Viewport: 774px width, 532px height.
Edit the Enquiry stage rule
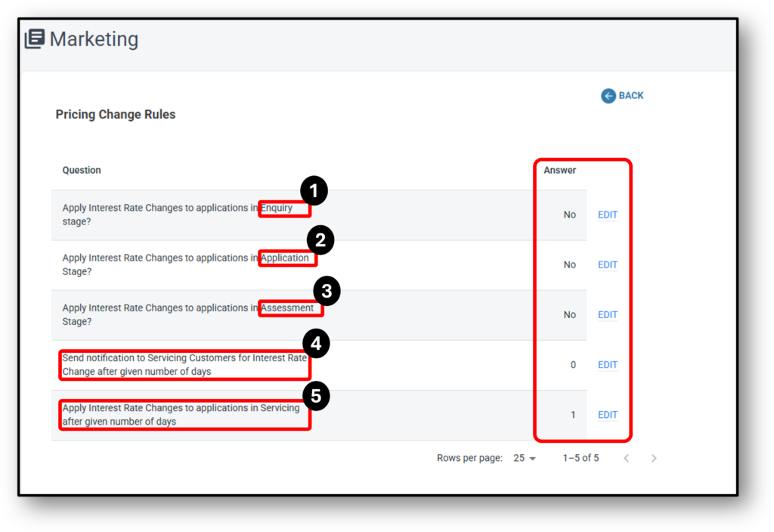(x=608, y=215)
